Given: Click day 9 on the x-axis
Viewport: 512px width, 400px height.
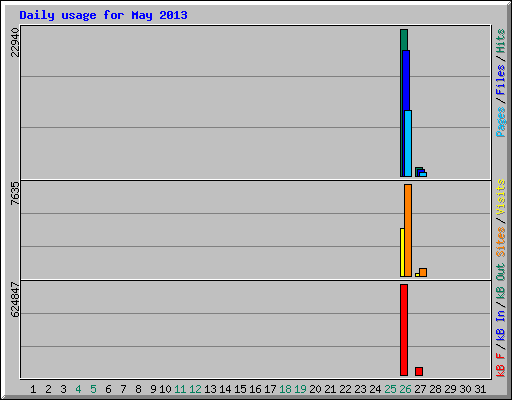Looking at the screenshot, I should point(153,389).
